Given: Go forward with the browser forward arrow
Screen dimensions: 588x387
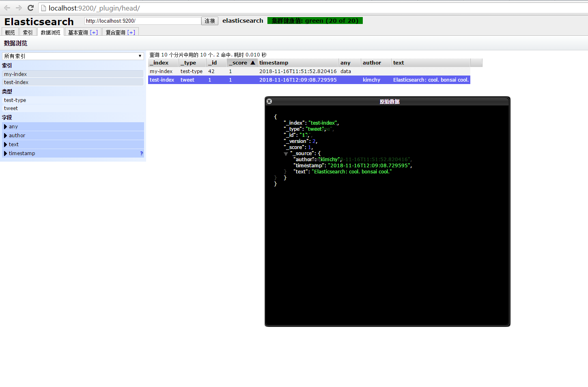Looking at the screenshot, I should tap(19, 8).
